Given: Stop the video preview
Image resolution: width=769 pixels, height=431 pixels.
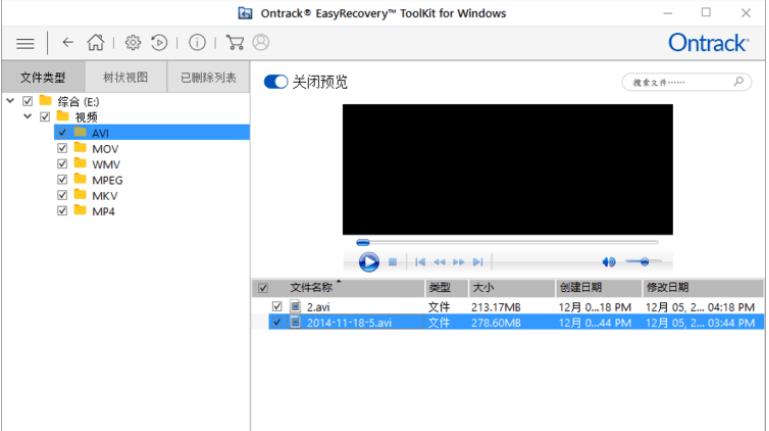Looking at the screenshot, I should [x=392, y=262].
